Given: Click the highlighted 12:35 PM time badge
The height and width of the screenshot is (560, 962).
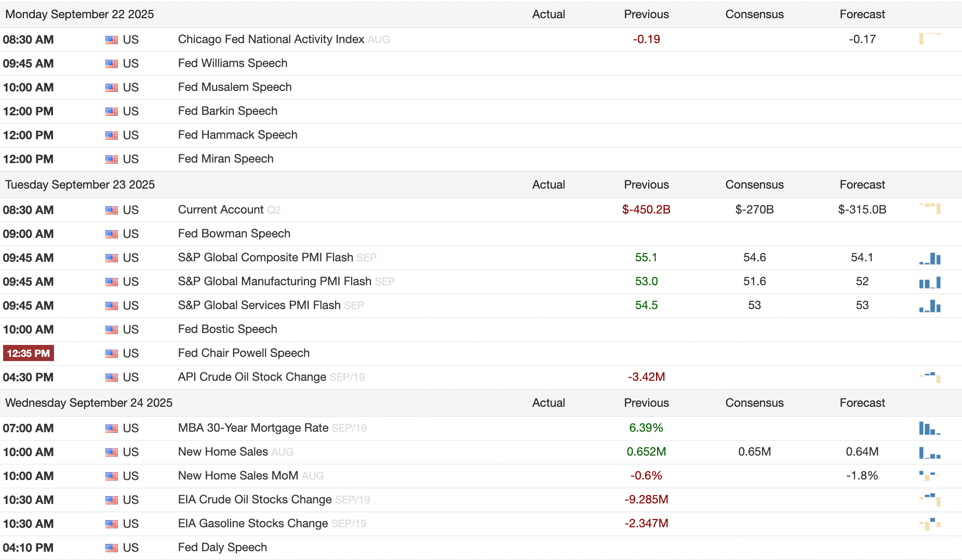Looking at the screenshot, I should (x=29, y=353).
